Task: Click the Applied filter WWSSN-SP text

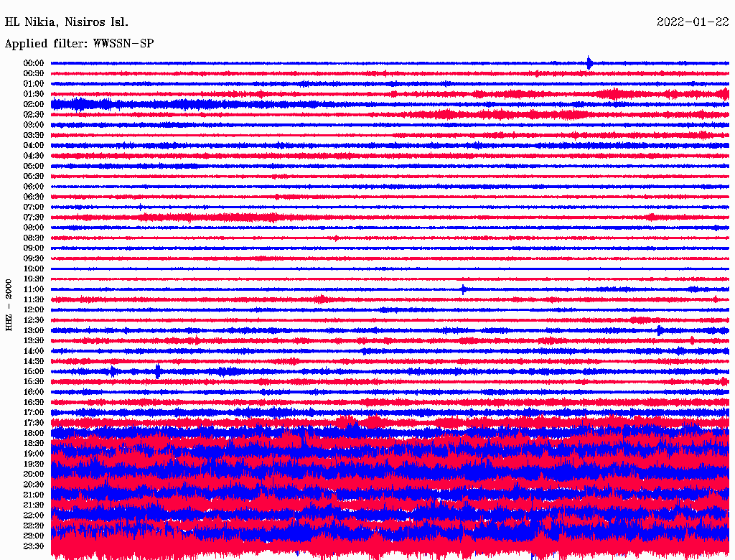Action: coord(79,44)
